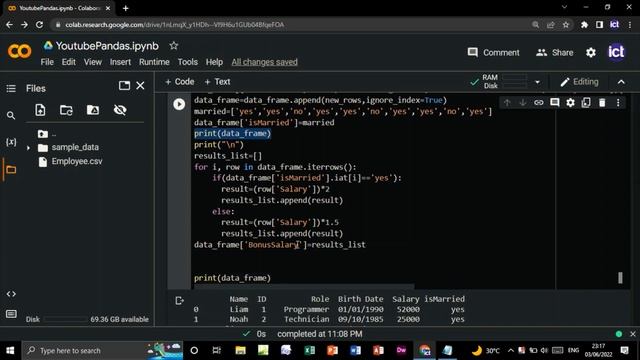This screenshot has height=360, width=640.
Task: Click the browser address bar
Action: [x=292, y=24]
